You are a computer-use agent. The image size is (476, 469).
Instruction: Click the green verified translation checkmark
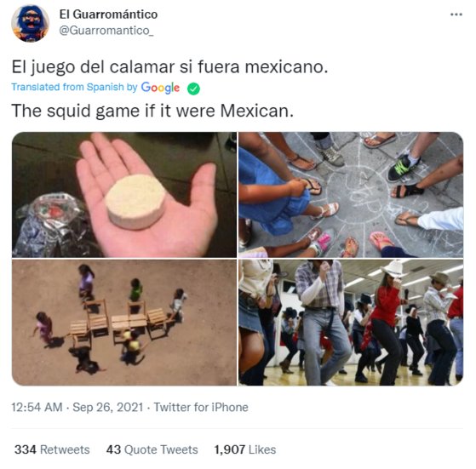click(193, 89)
